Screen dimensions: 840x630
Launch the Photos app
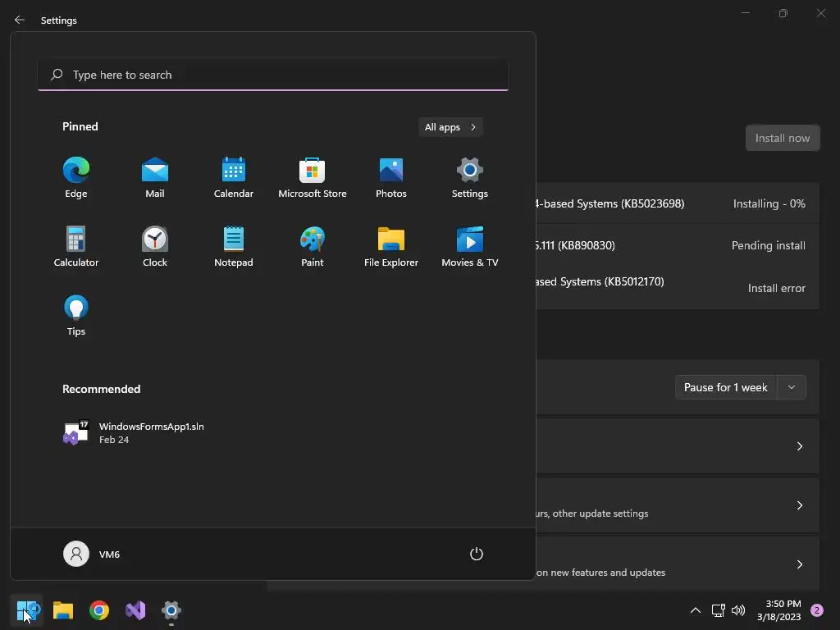tap(391, 178)
